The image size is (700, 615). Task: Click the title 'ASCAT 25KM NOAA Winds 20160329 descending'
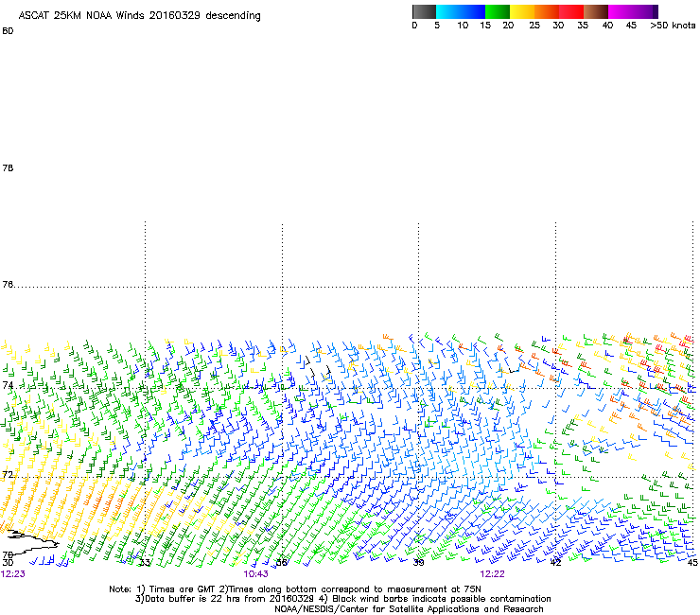click(139, 16)
